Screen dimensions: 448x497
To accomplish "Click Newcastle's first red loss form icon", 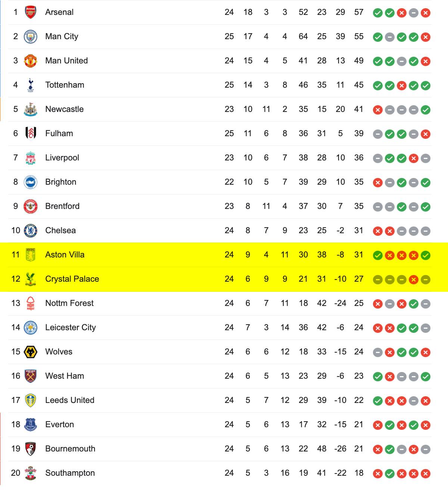I will (x=378, y=110).
